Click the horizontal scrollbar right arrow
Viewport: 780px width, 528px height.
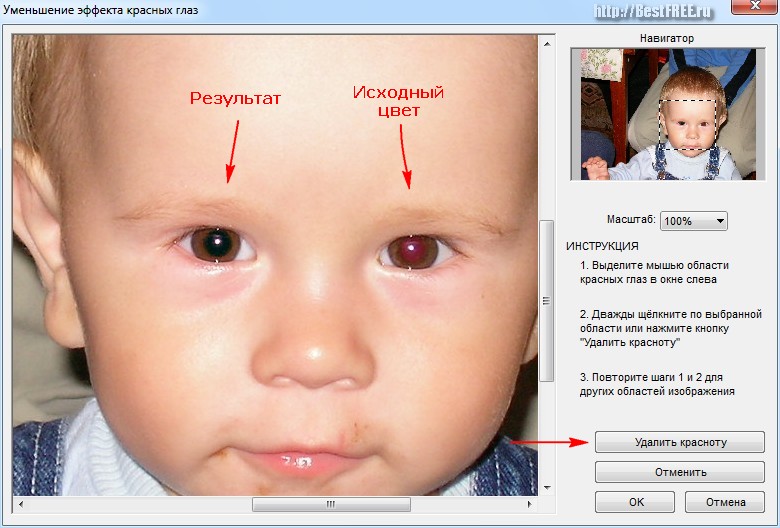tap(529, 504)
